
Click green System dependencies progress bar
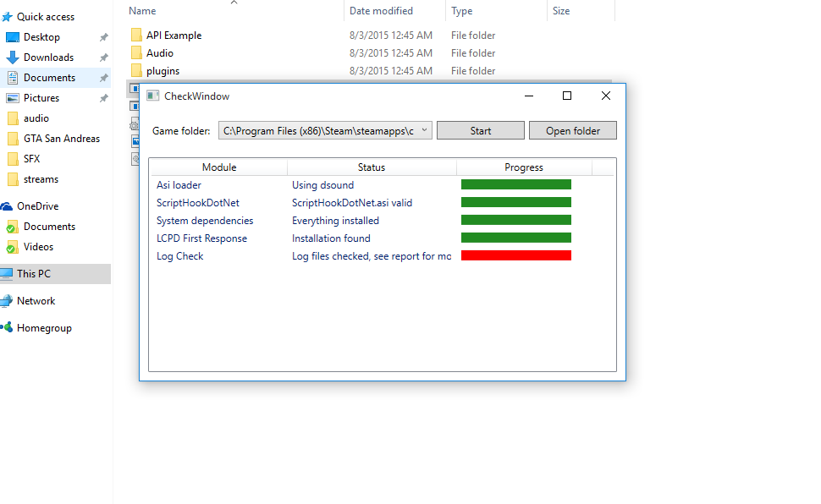(515, 220)
